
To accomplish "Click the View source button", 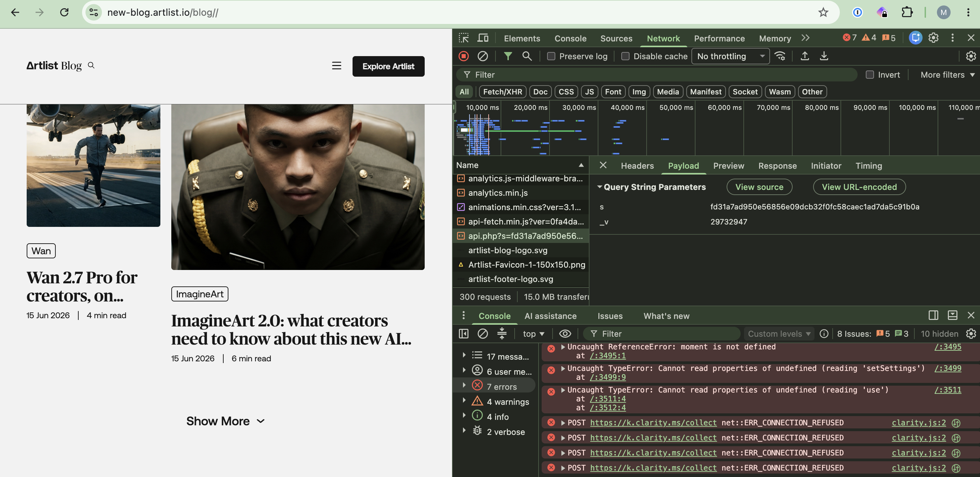I will 759,187.
